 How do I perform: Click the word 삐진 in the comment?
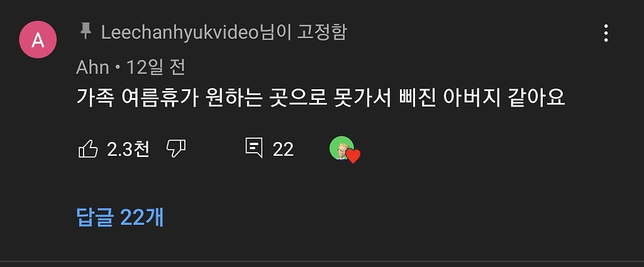(x=418, y=99)
